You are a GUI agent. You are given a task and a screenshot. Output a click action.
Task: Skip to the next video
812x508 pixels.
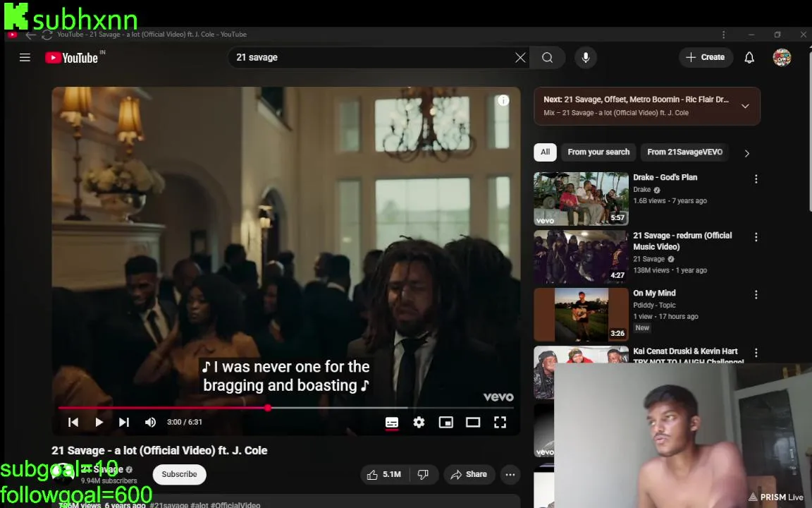coord(124,422)
